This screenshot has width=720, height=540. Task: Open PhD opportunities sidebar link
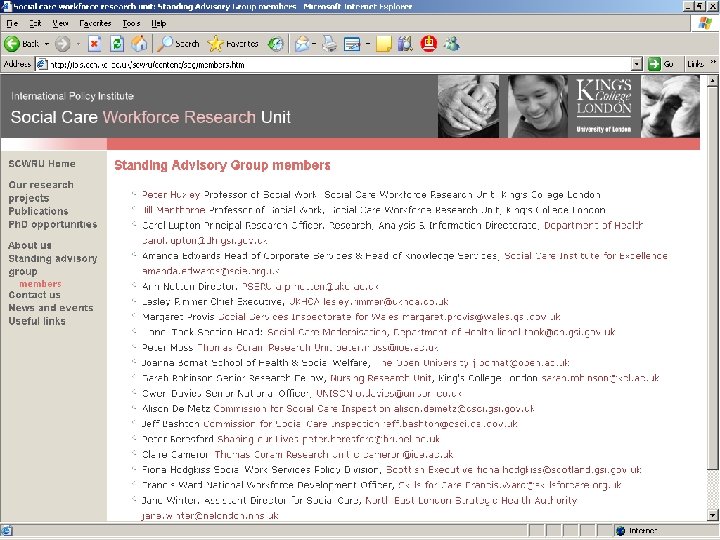[x=53, y=224]
